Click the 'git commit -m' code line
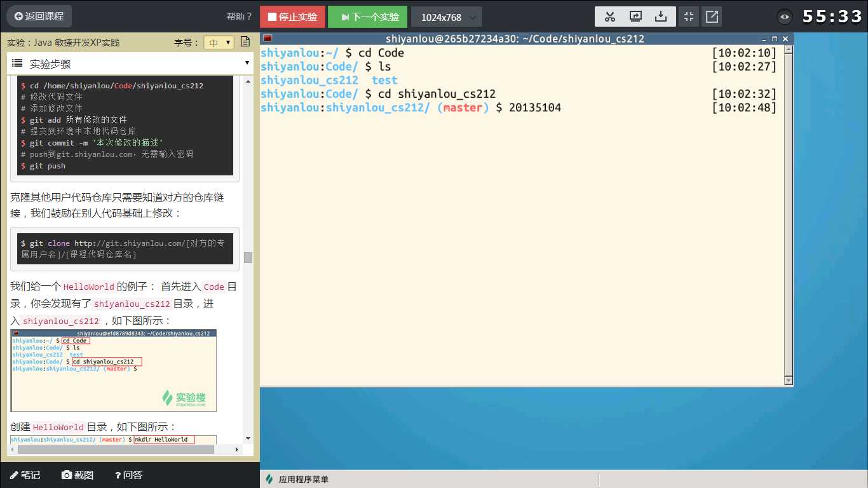Screen dimensions: 868x488 (x=92, y=143)
